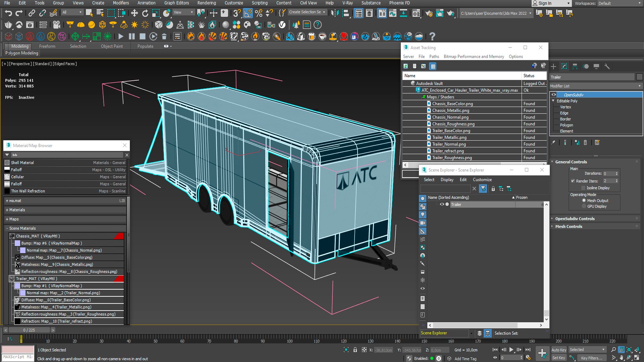This screenshot has height=362, width=644.
Task: Open the Create tab in the command panel
Action: pos(553,66)
